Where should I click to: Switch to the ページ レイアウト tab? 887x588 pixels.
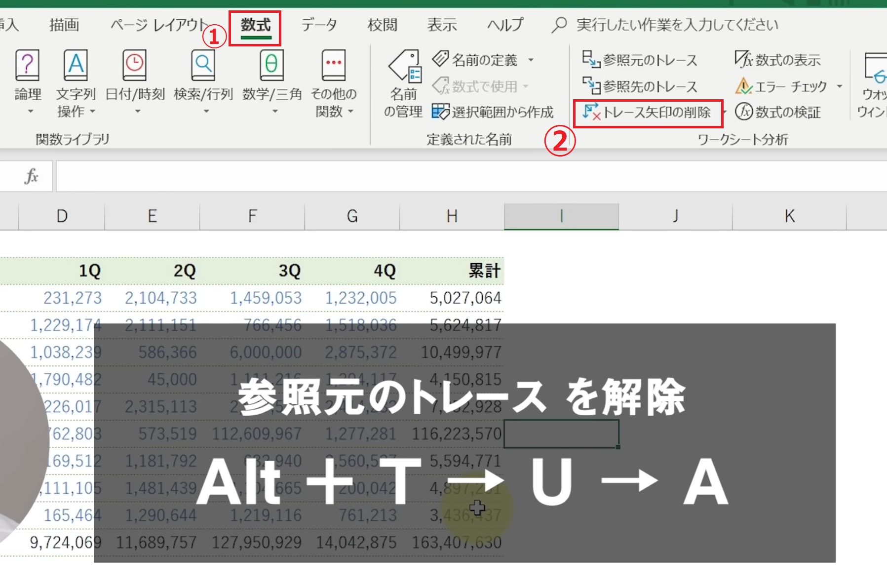coord(159,25)
